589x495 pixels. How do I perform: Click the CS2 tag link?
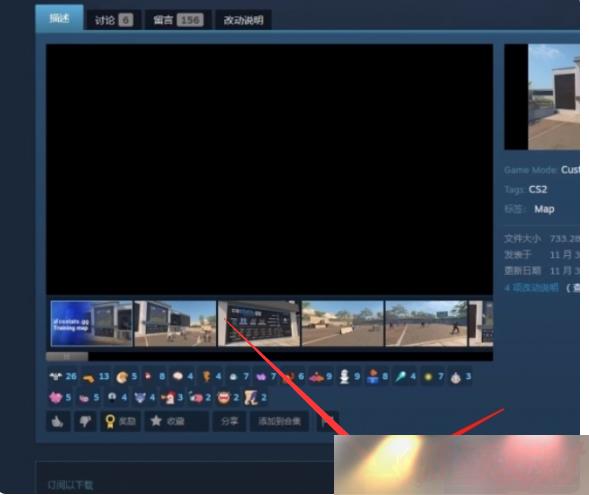click(x=538, y=189)
